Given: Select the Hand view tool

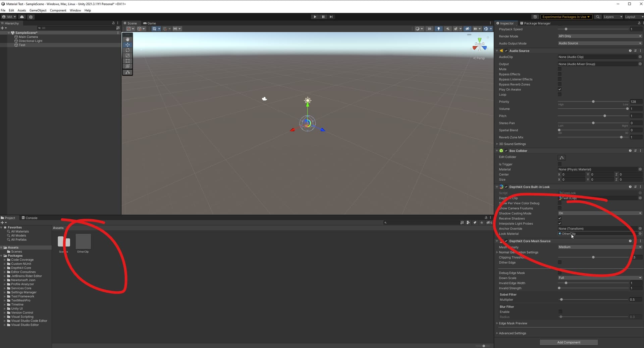Looking at the screenshot, I should (x=127, y=39).
